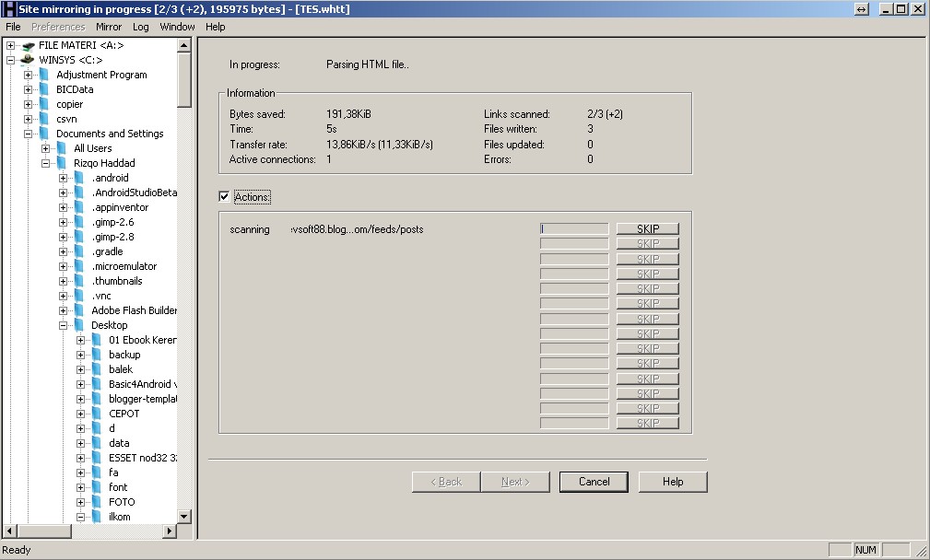This screenshot has height=560, width=930.
Task: Click the HTTrack icon in the title bar
Action: (8, 8)
